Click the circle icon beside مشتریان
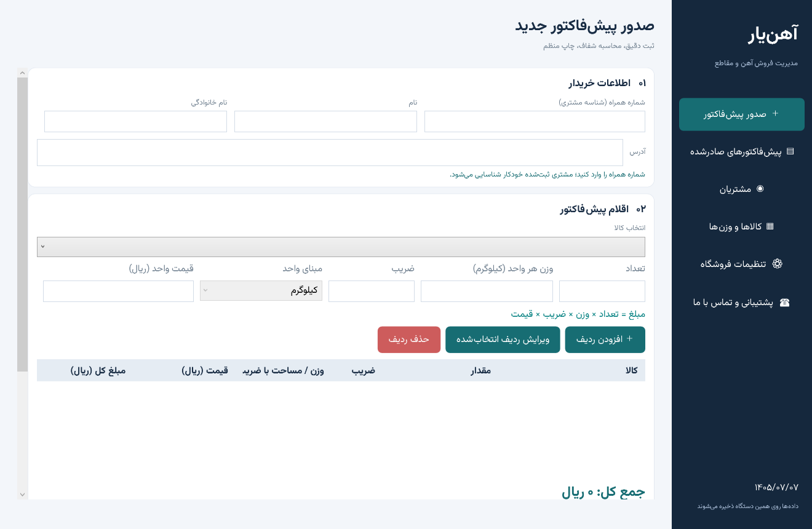 760,189
